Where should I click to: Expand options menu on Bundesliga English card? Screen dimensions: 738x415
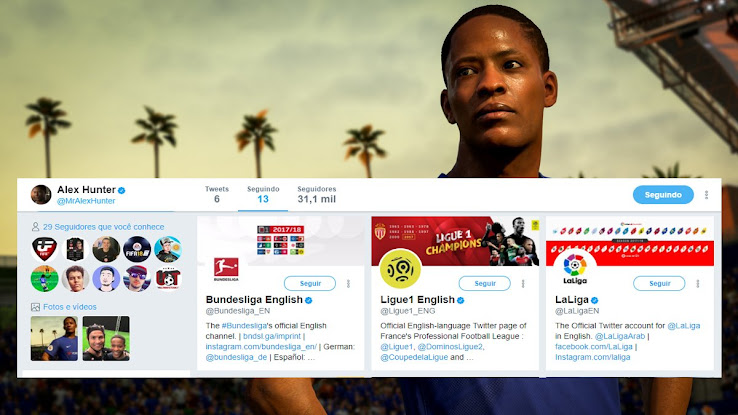pyautogui.click(x=349, y=283)
